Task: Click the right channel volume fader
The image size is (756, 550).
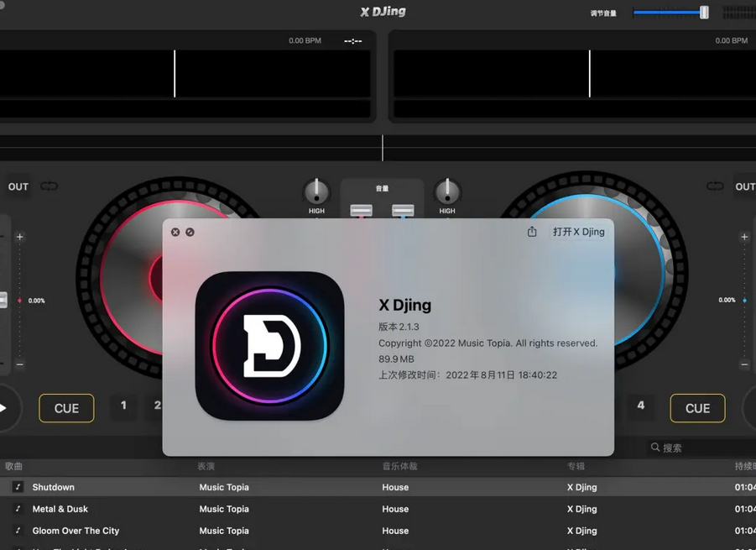Action: (x=403, y=211)
